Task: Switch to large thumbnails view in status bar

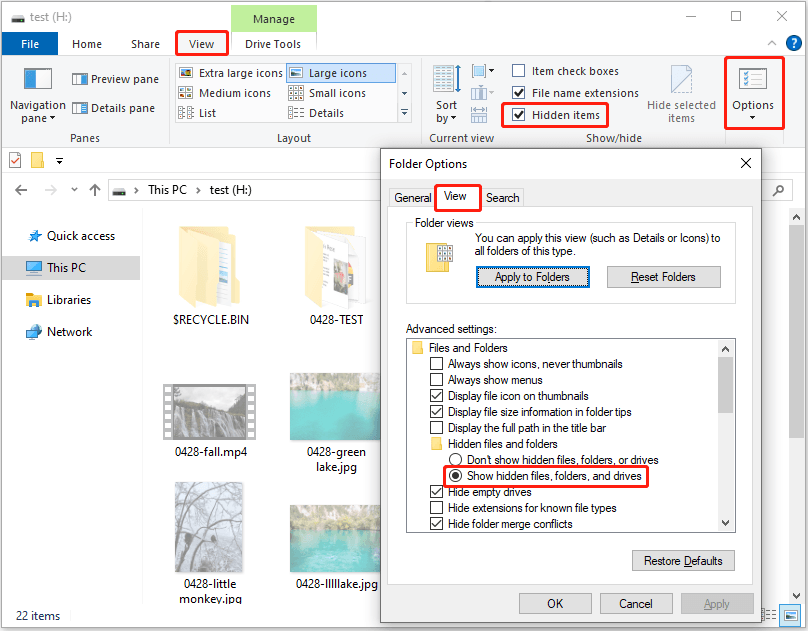Action: pyautogui.click(x=790, y=615)
